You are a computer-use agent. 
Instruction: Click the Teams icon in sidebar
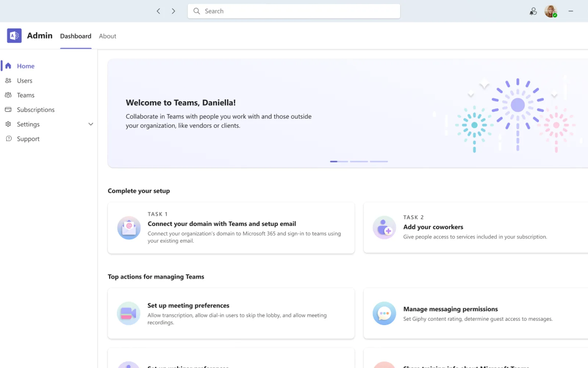[8, 95]
